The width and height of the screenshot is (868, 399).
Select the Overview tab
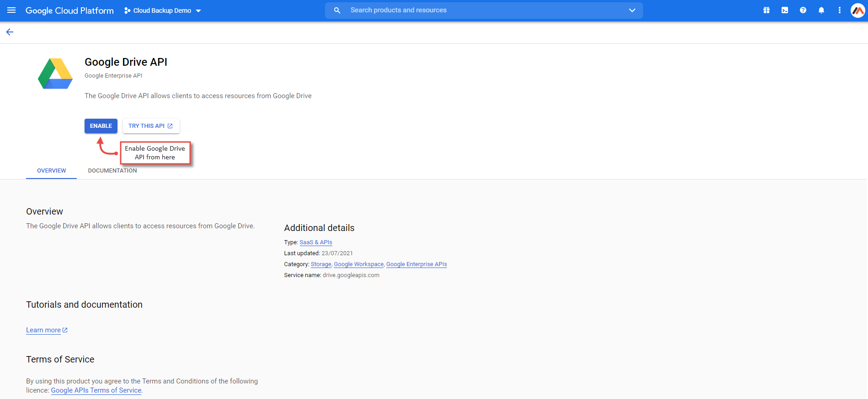click(x=52, y=171)
